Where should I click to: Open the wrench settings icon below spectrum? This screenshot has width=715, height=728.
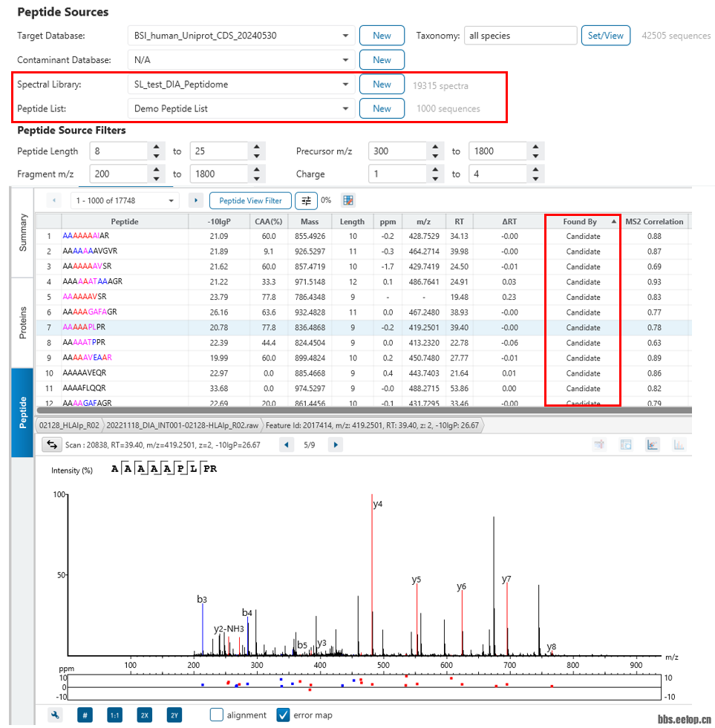56,715
